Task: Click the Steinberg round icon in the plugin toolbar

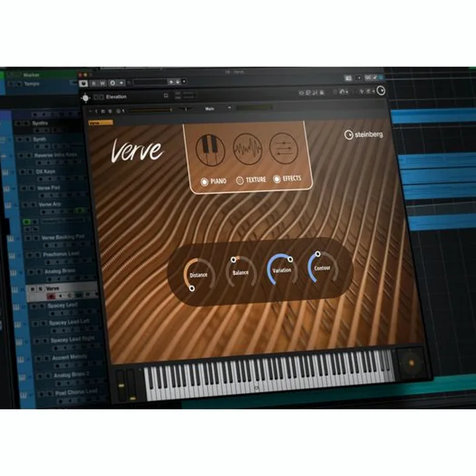Action: 381,91
